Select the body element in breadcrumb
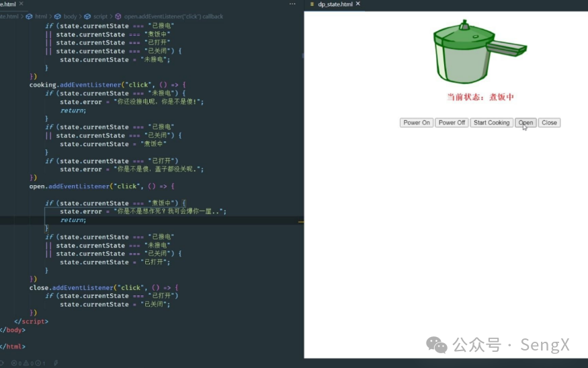The width and height of the screenshot is (588, 368). coord(68,16)
